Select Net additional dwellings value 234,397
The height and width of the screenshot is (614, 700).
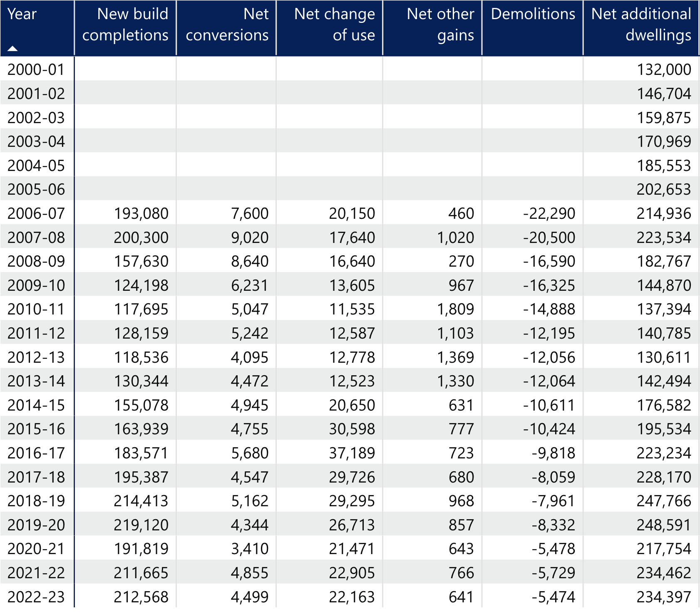[x=664, y=597]
